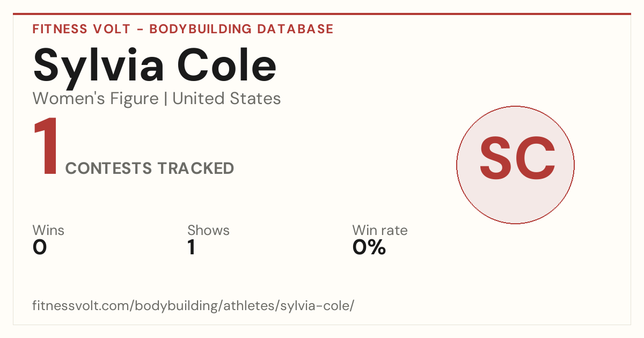Image resolution: width=644 pixels, height=338 pixels.
Task: Select the Win rate label
Action: (380, 231)
